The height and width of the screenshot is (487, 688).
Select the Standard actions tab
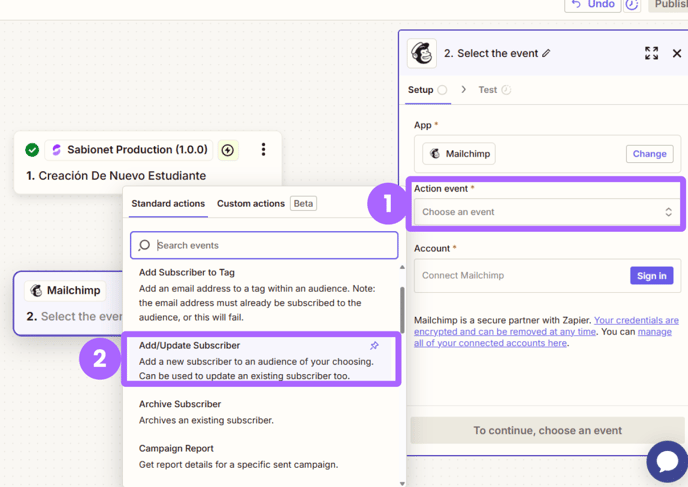point(168,204)
